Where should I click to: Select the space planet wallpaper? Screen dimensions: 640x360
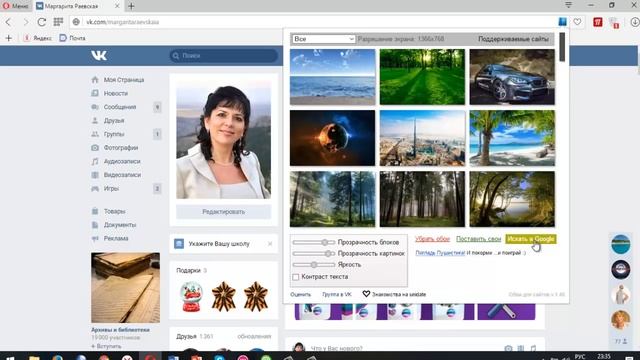click(332, 138)
